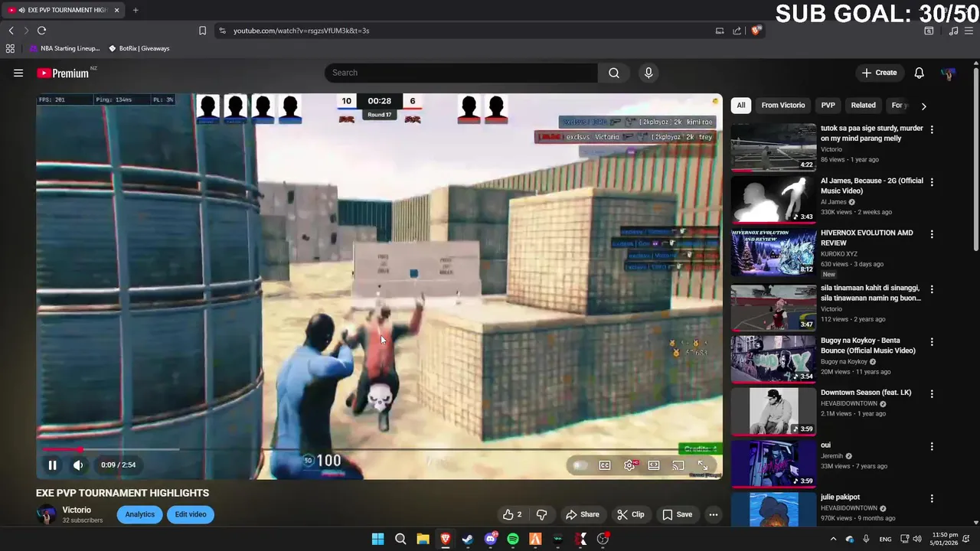Open options for 'HIVERNOX EVOLUTION AMD REVIEW' video
Viewport: 980px width, 551px height.
(932, 234)
